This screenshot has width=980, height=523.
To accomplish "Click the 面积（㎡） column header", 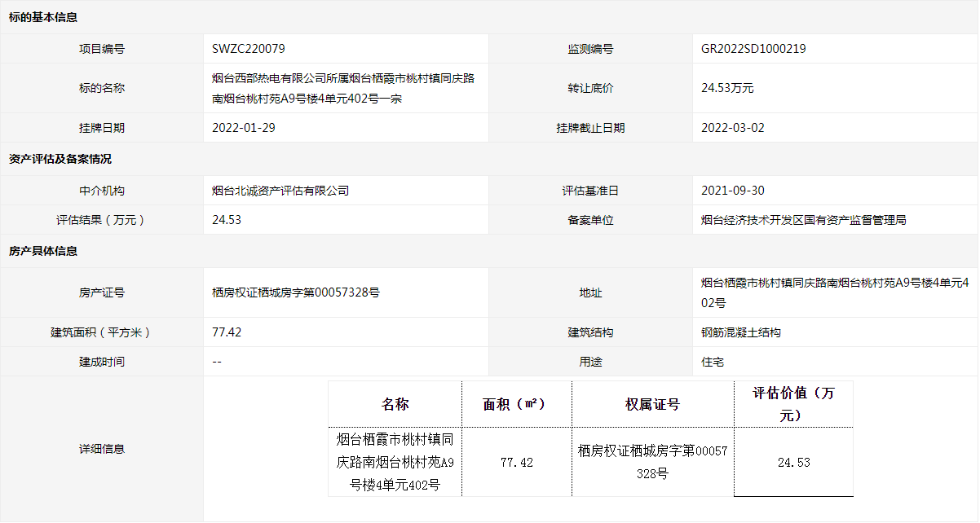I will tap(516, 404).
